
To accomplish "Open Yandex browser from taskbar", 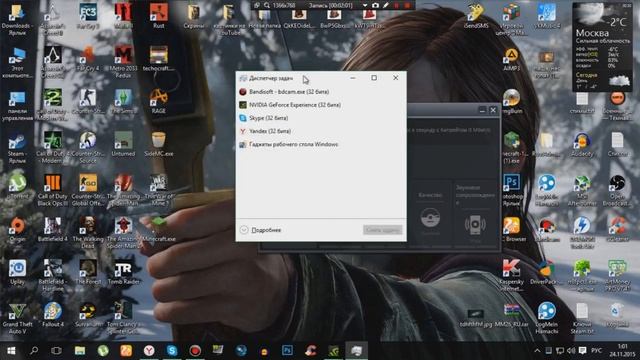I will click(149, 351).
